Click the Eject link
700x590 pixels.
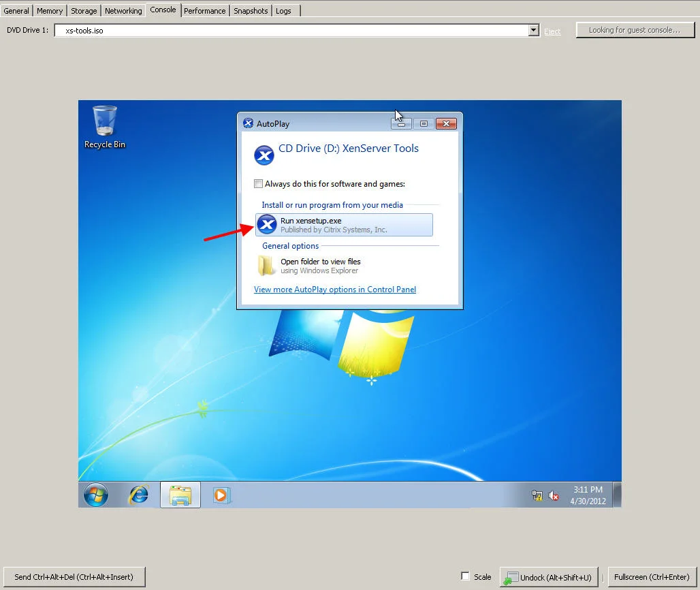click(x=552, y=31)
